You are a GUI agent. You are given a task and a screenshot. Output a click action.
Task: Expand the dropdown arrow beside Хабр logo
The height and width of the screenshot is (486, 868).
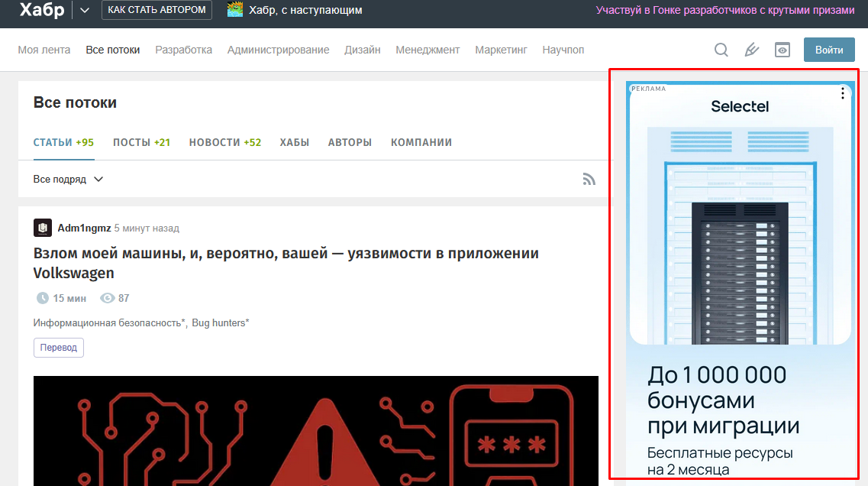click(x=85, y=10)
